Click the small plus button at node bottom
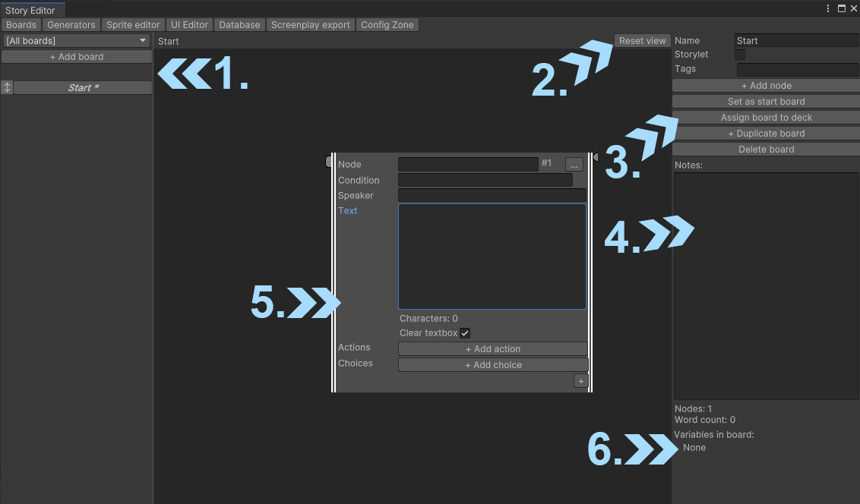860x504 pixels. point(581,381)
